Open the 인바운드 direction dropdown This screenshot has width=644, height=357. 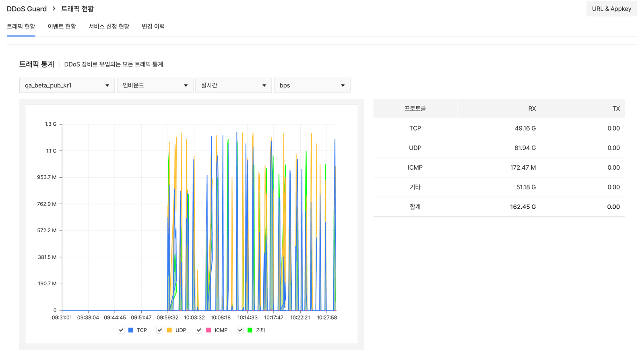pos(155,85)
